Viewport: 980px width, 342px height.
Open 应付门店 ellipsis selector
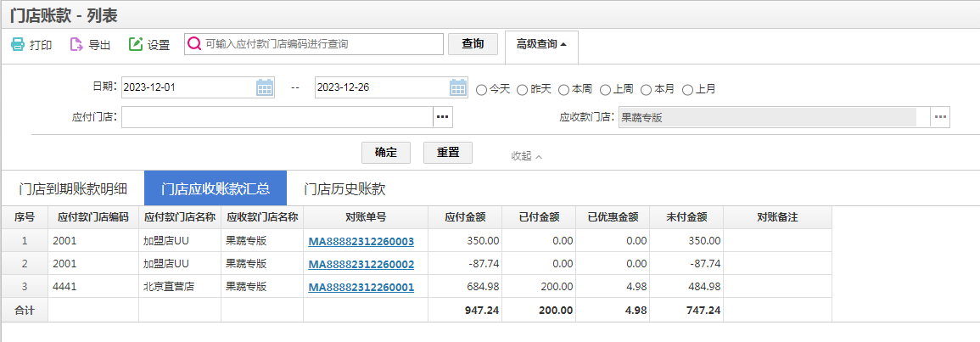coord(443,117)
